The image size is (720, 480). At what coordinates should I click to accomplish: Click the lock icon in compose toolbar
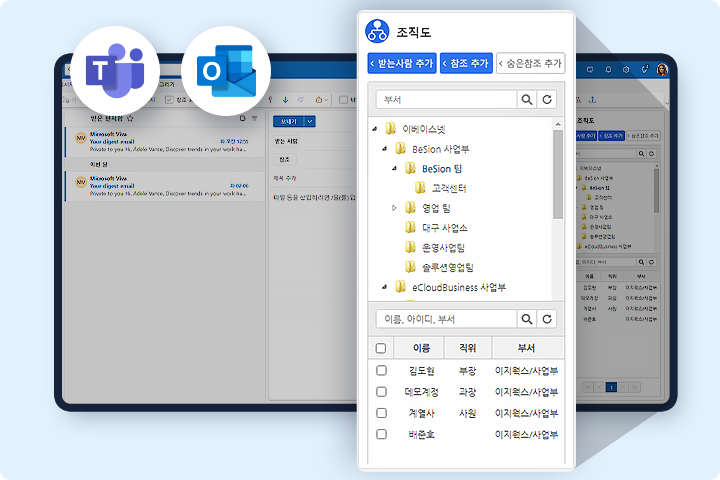click(318, 100)
